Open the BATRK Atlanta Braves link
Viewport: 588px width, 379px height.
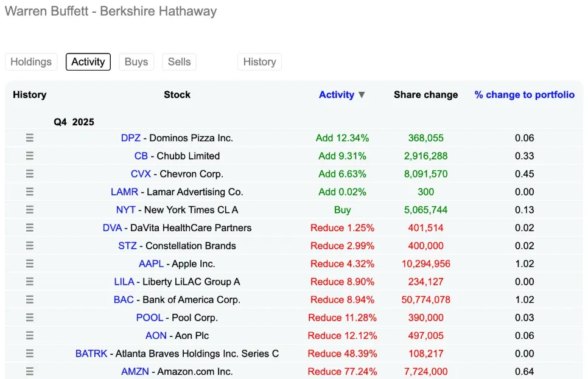[x=91, y=354]
